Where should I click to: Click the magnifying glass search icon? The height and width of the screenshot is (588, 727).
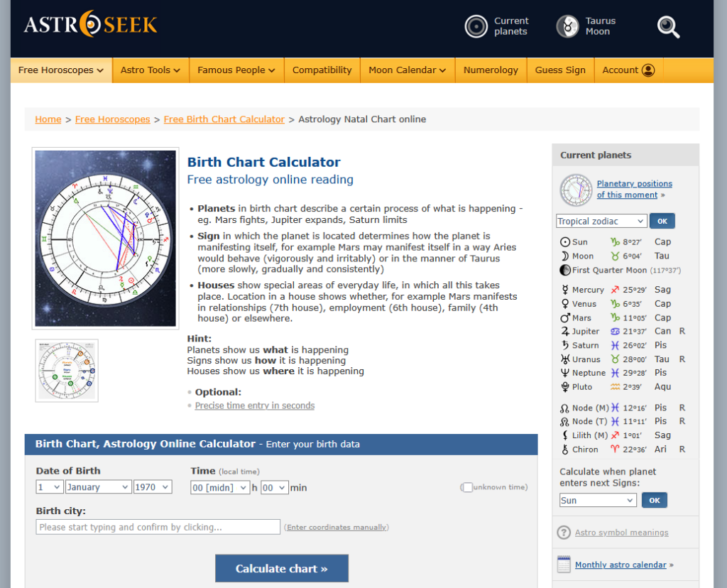pos(668,27)
